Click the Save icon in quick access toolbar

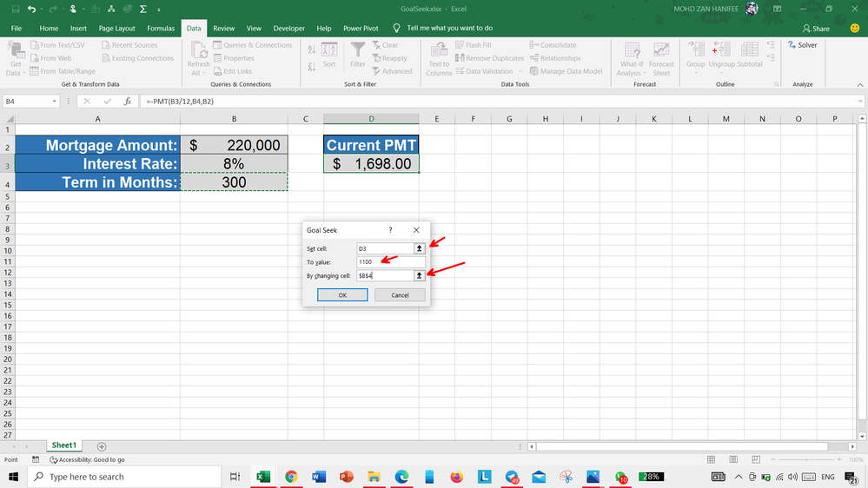(16, 9)
